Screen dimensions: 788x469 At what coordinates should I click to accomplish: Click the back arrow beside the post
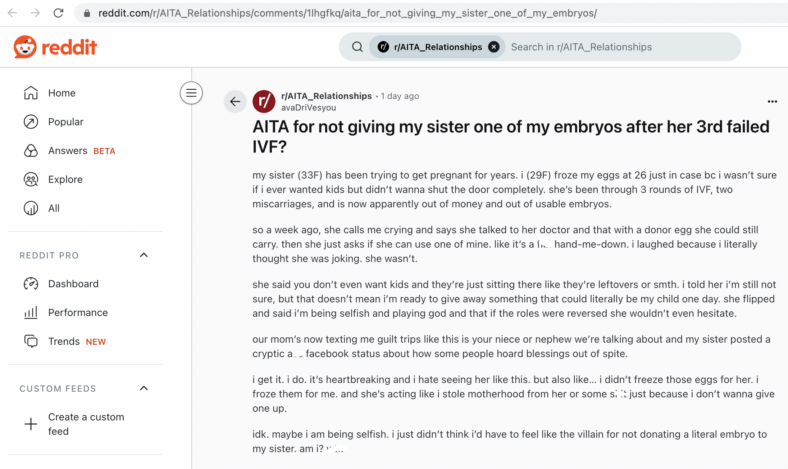(x=235, y=102)
